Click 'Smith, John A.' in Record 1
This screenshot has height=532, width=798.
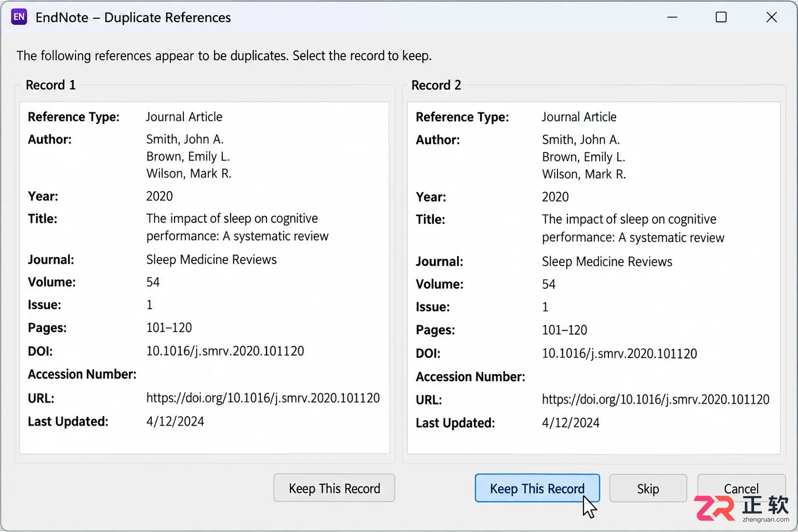coord(185,139)
